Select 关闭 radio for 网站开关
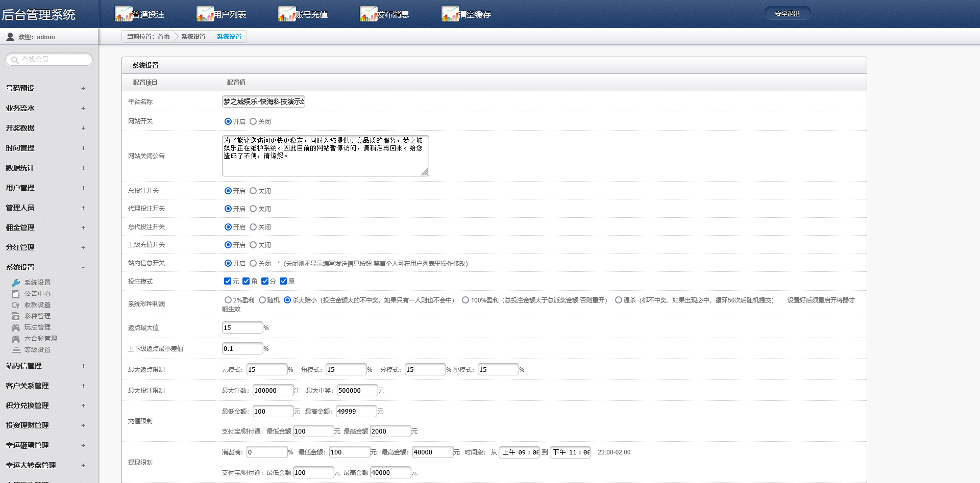The height and width of the screenshot is (483, 980). pos(253,121)
